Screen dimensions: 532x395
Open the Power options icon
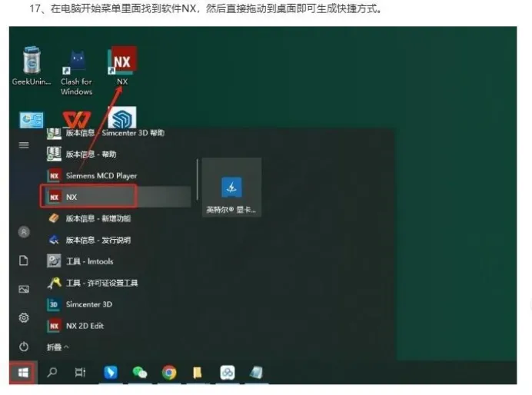(24, 347)
